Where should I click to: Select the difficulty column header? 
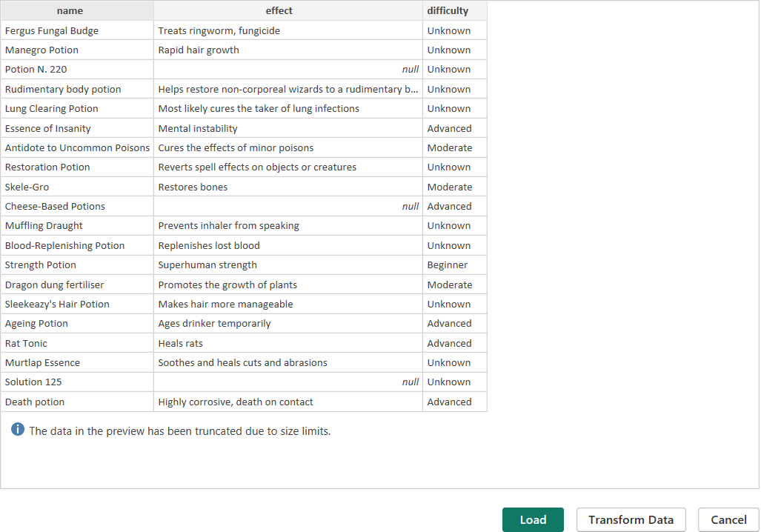(x=448, y=11)
